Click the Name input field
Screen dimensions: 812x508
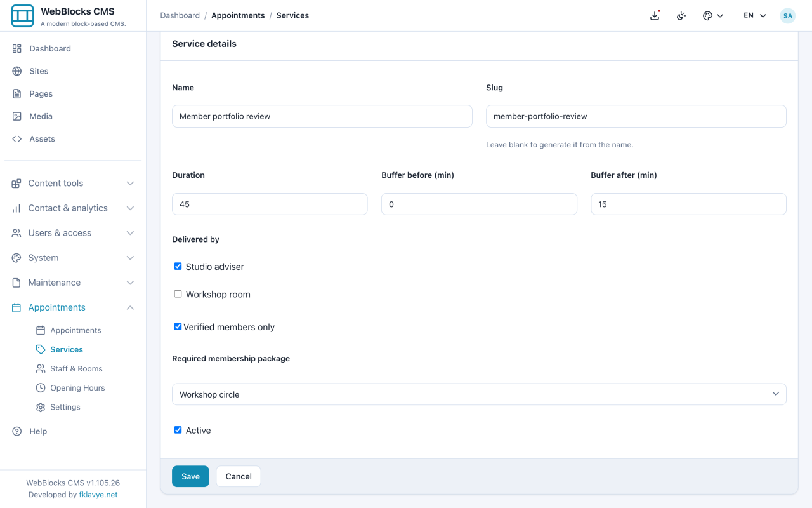point(322,116)
